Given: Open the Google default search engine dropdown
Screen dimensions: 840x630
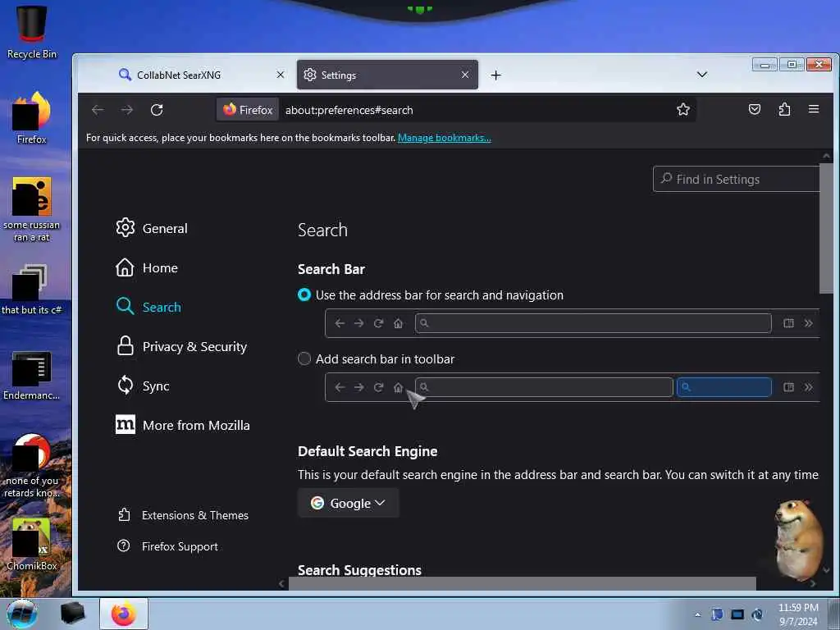Looking at the screenshot, I should (x=348, y=503).
